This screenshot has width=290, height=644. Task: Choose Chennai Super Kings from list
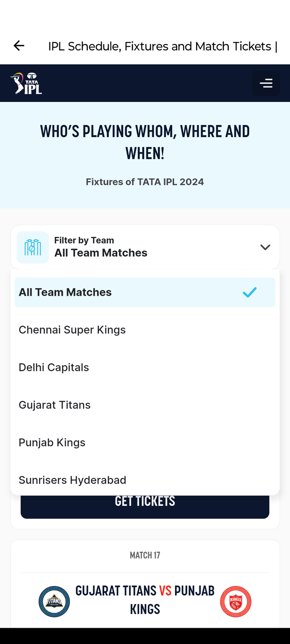tap(72, 330)
